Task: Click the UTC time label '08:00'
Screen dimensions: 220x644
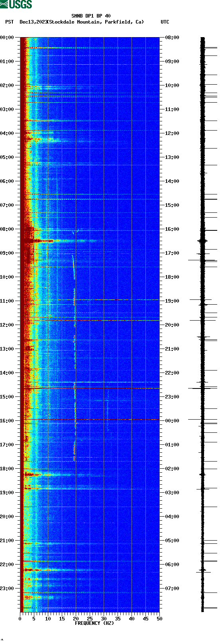Action: (172, 38)
